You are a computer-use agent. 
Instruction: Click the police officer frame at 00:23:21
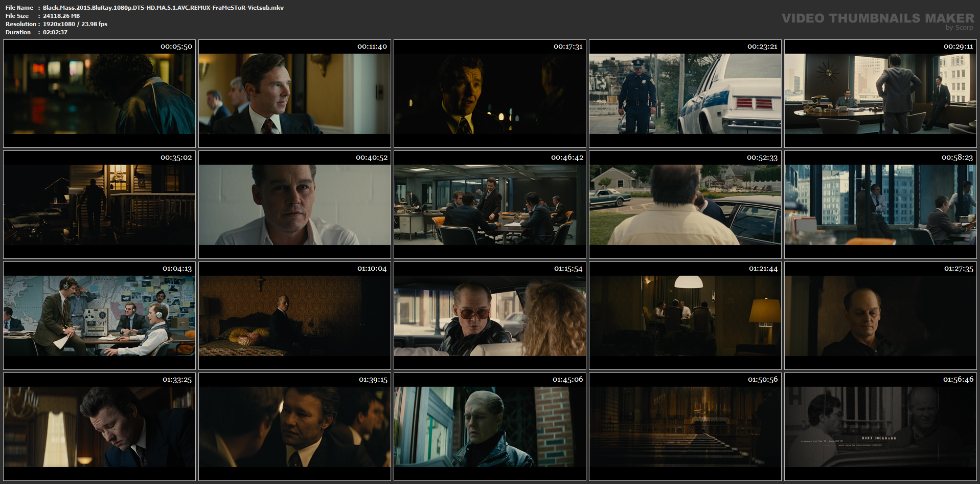[685, 94]
